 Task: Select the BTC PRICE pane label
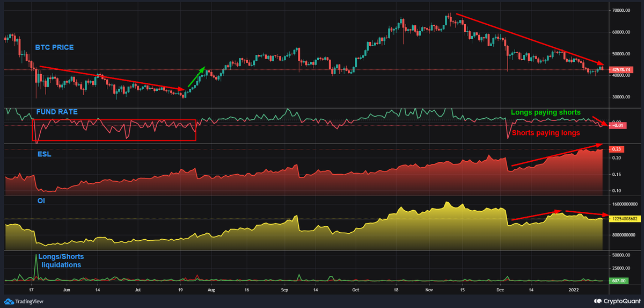54,47
